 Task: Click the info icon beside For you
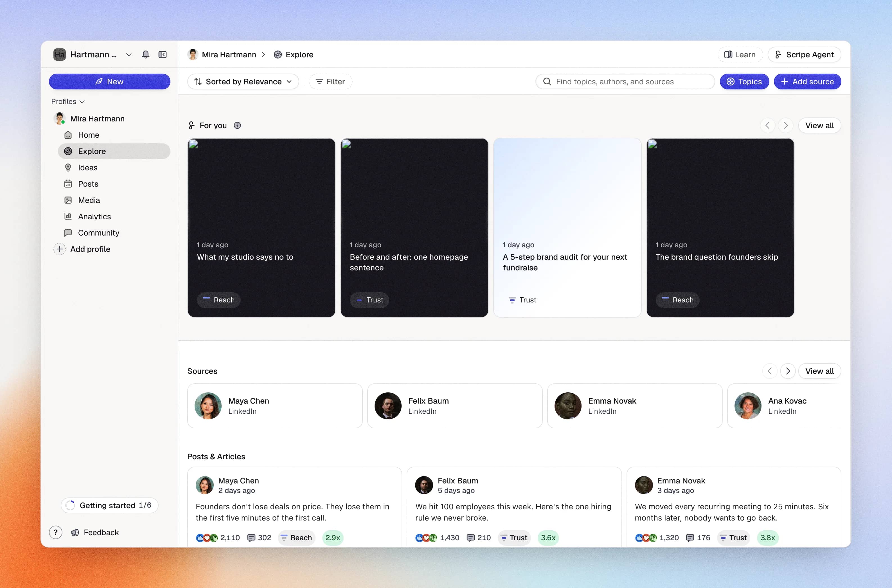coord(237,126)
